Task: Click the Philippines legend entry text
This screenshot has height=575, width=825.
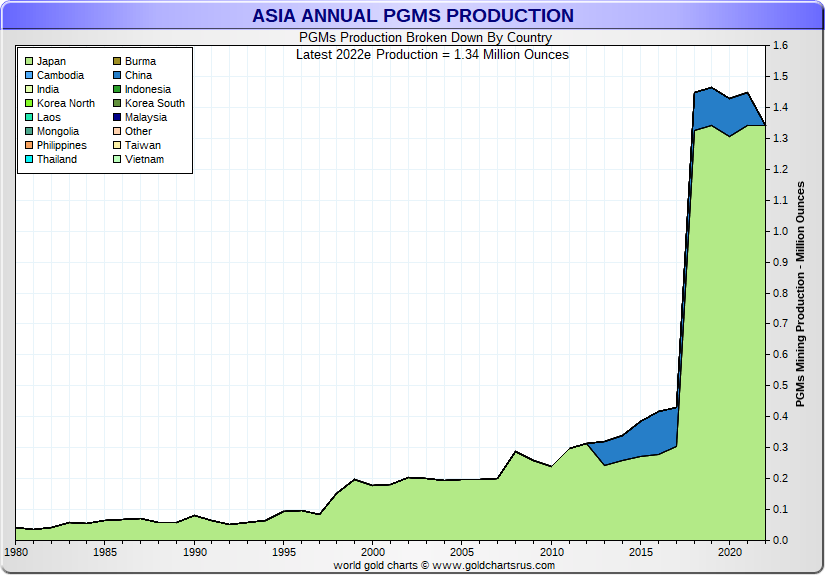Action: point(62,146)
